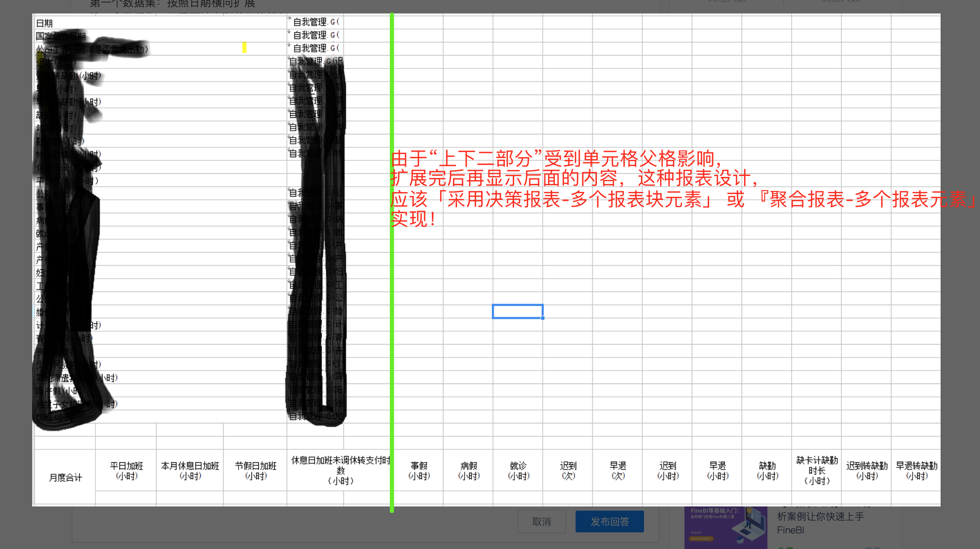Click the yellow highlighted marker in row three
980x549 pixels.
(244, 48)
